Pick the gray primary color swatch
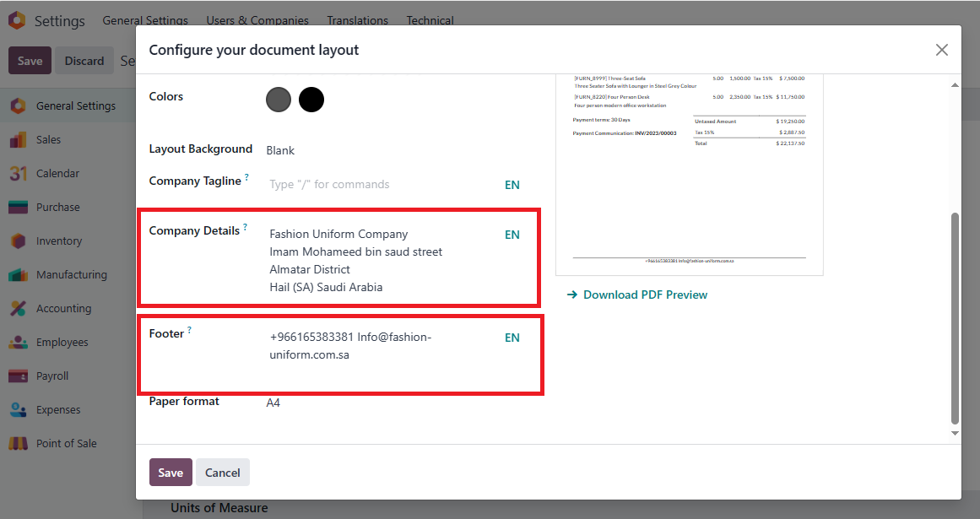This screenshot has width=980, height=519. (x=279, y=100)
